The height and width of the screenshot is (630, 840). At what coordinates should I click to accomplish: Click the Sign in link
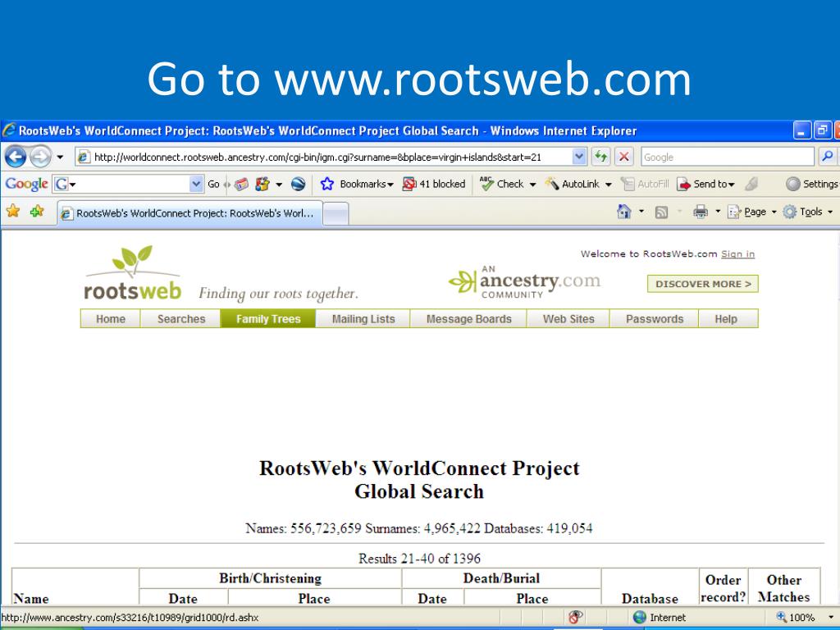click(737, 254)
